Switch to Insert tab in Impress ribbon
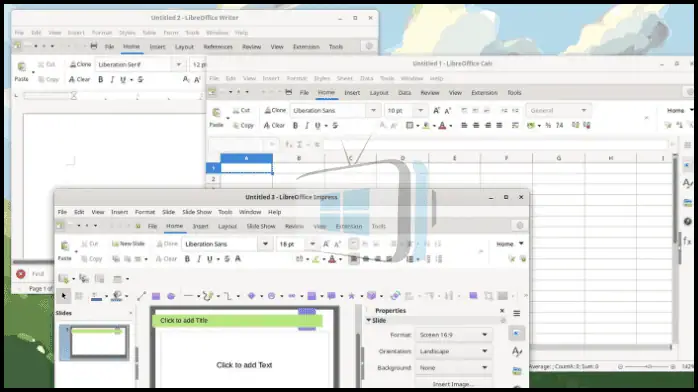Image resolution: width=698 pixels, height=392 pixels. pyautogui.click(x=200, y=226)
